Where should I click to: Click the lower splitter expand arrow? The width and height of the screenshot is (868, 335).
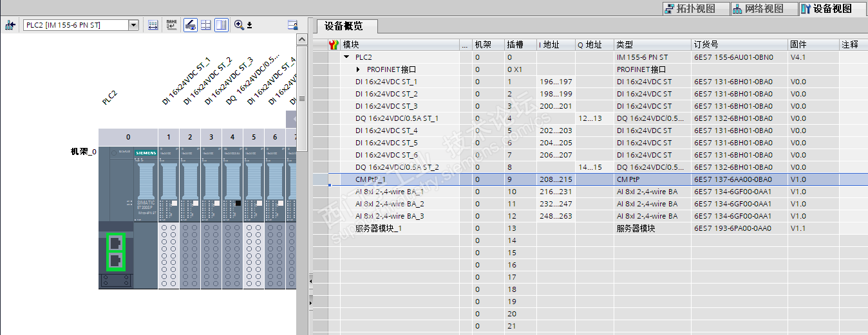point(311,302)
